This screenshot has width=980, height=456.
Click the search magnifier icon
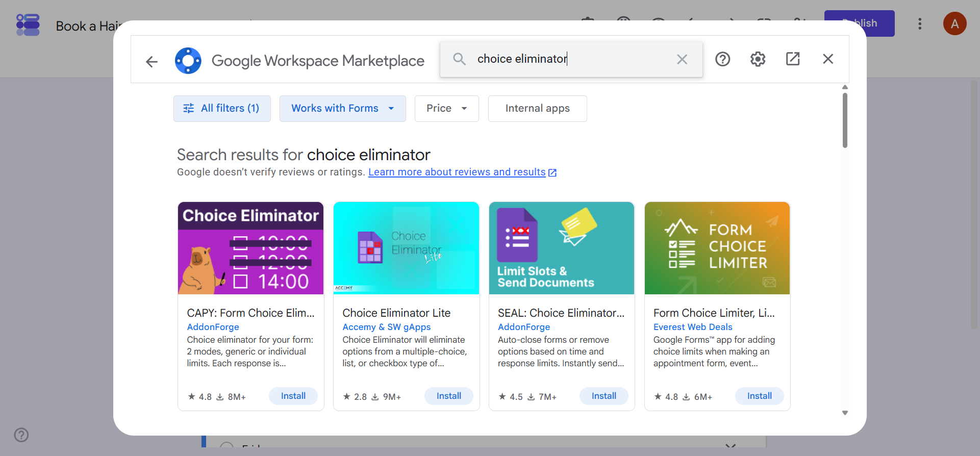point(459,59)
